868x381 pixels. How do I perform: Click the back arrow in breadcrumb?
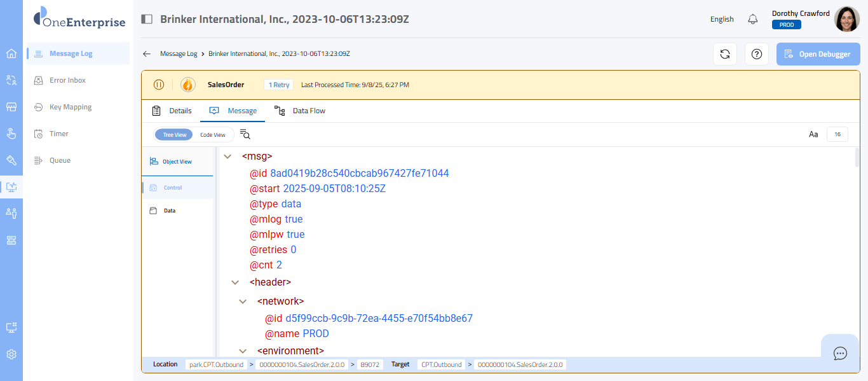coord(147,54)
